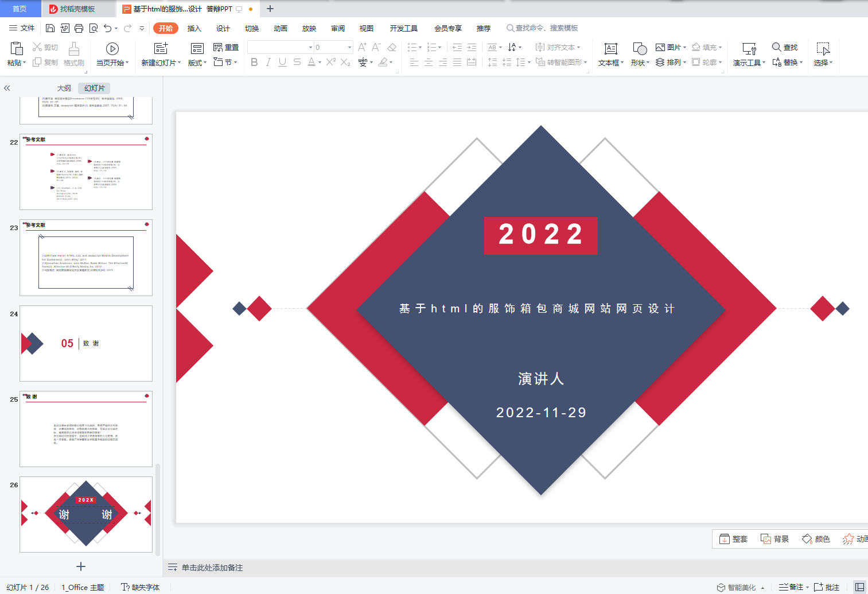Click Smart Beautify (智能美化) button
868x594 pixels.
(737, 587)
